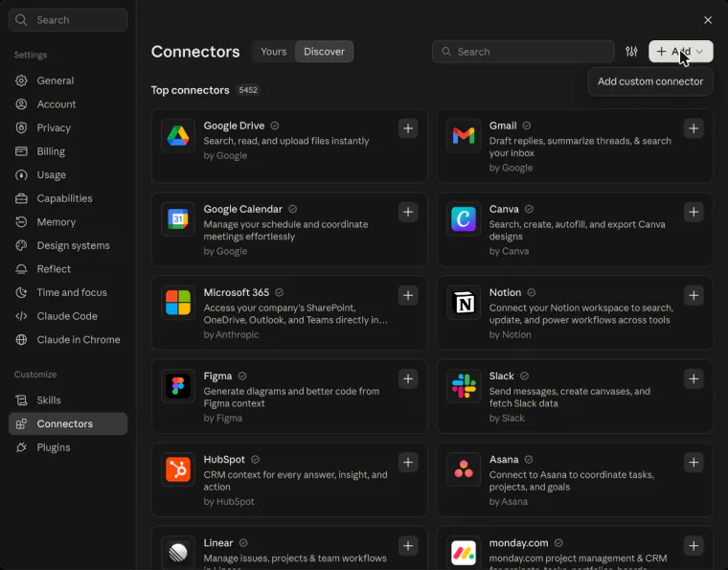Open Memory settings

(x=68, y=222)
